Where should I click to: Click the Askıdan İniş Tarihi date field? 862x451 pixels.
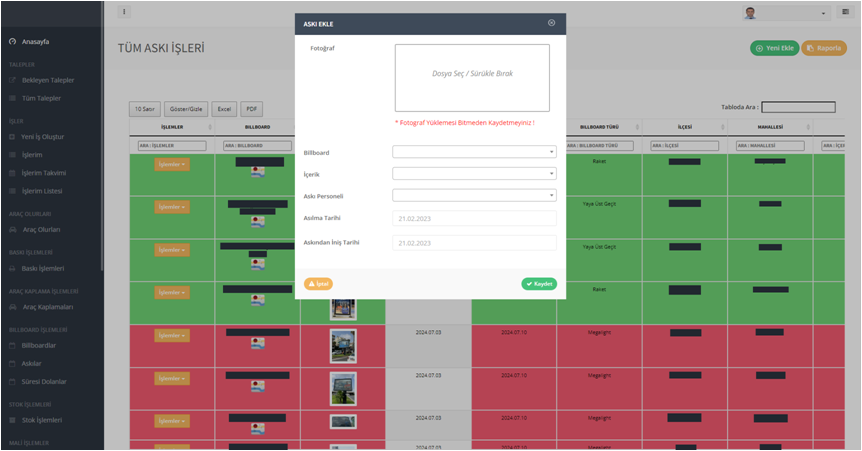click(474, 242)
